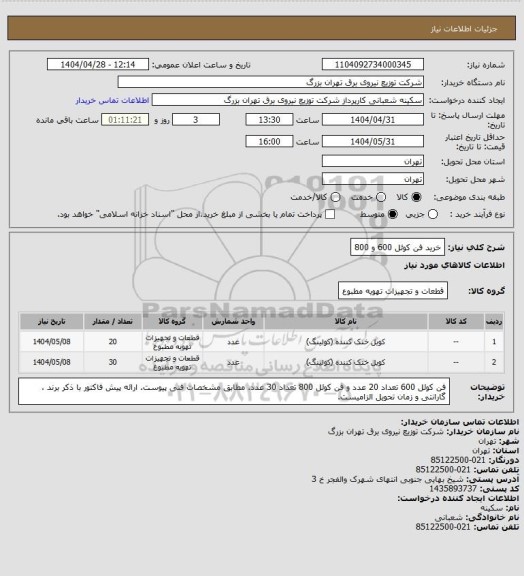This screenshot has height=576, width=524.
Task: Open the اطلاعات تماس خریدار link
Action: 112,100
